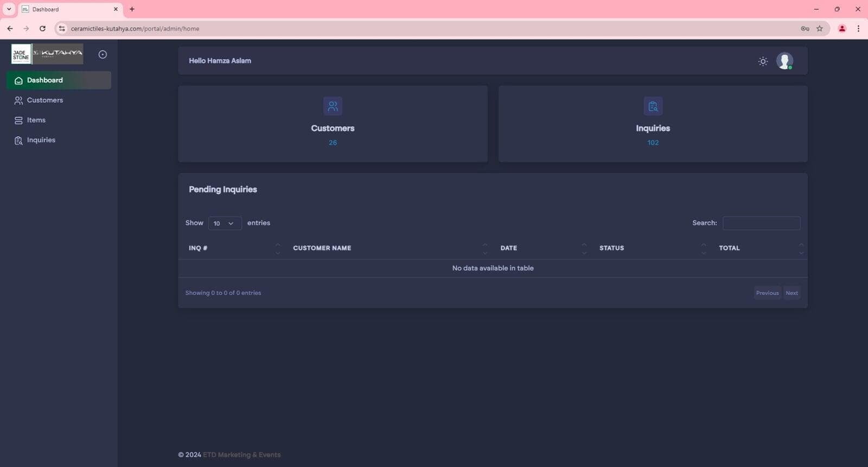
Task: Reload the page with the refresh icon
Action: [x=42, y=29]
